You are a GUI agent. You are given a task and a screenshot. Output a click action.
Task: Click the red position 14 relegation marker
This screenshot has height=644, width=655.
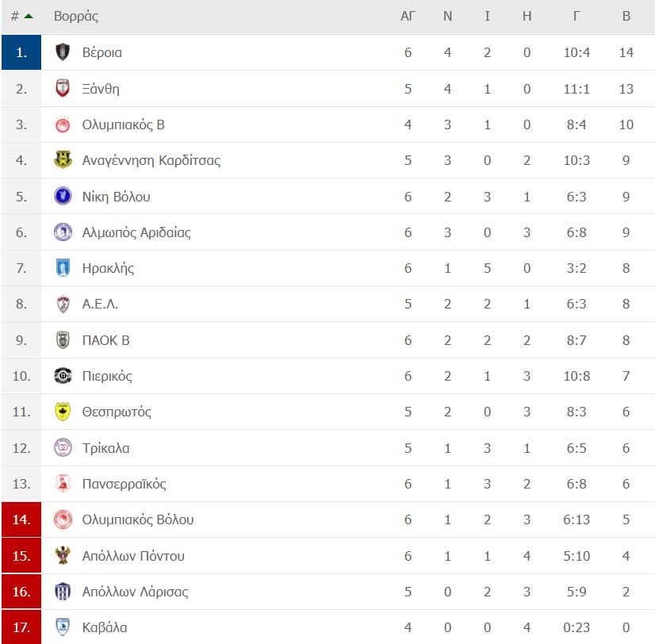(x=21, y=519)
